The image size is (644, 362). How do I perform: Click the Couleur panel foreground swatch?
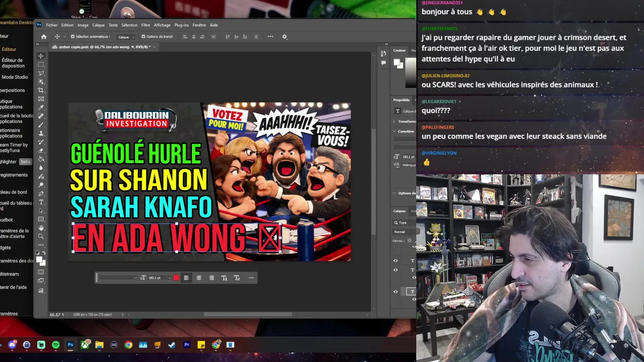(396, 62)
